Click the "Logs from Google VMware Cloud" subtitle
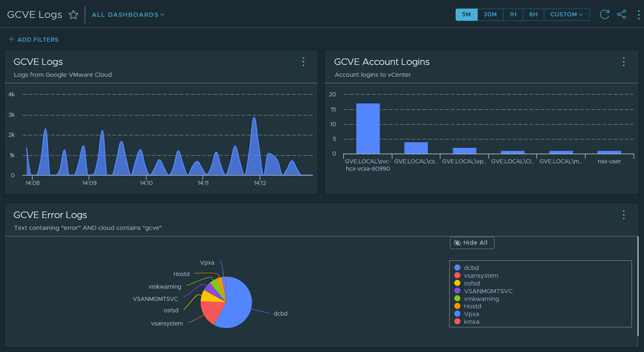The image size is (644, 352). coord(63,75)
